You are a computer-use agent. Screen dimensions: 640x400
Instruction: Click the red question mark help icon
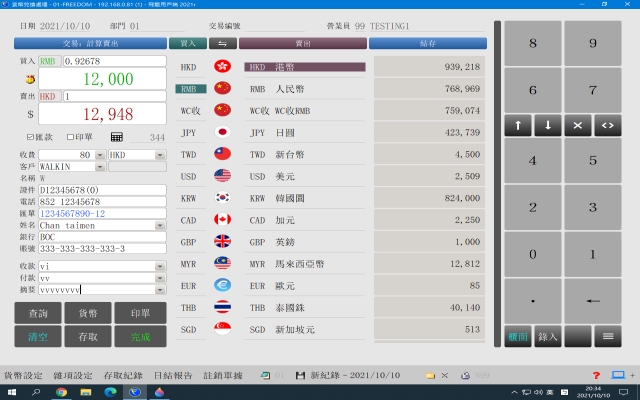(x=596, y=375)
